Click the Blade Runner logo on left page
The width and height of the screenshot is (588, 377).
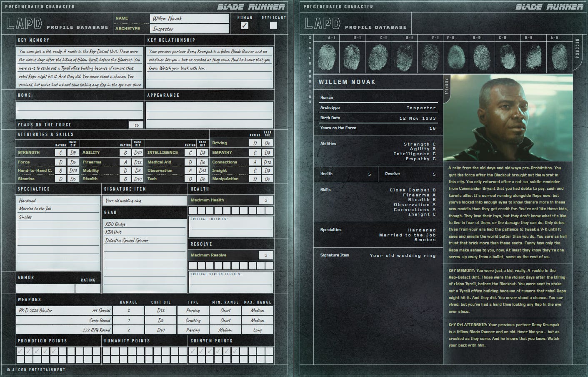click(251, 7)
